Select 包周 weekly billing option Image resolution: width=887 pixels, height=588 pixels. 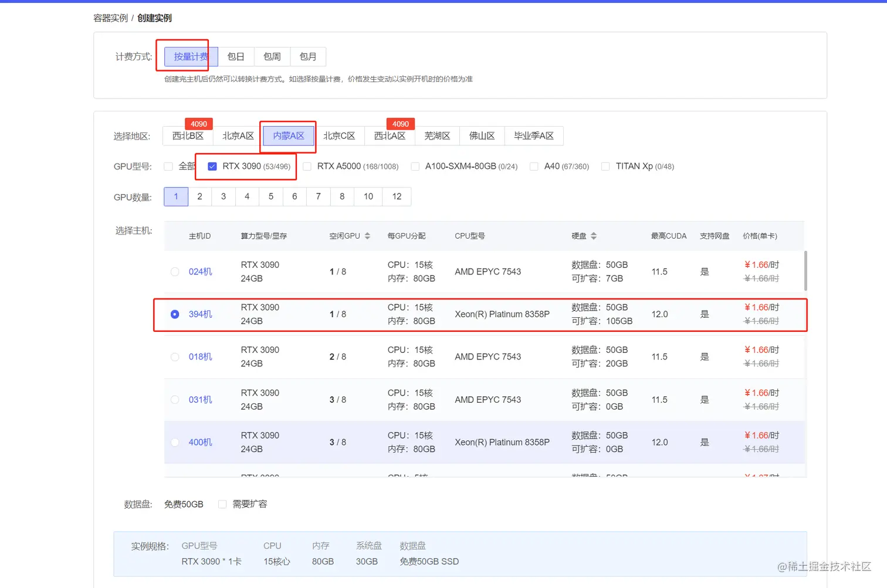point(272,57)
